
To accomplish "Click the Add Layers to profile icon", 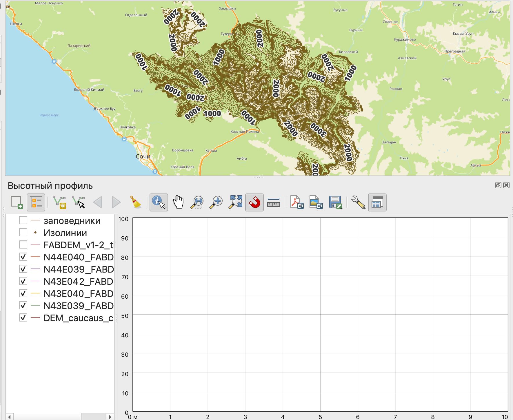I will [17, 202].
